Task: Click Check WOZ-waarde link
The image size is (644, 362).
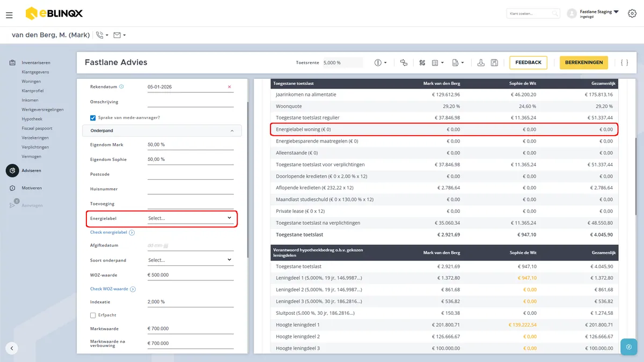Action: pyautogui.click(x=109, y=289)
